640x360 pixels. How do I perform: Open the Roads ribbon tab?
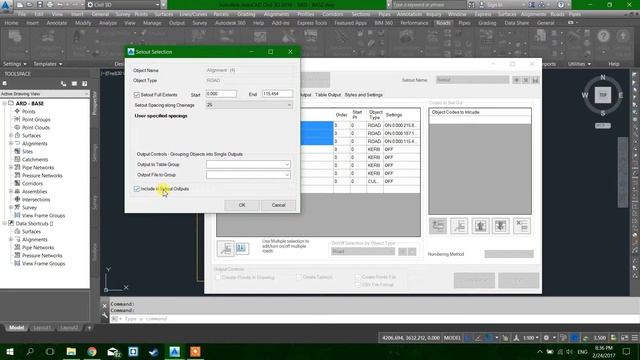click(x=443, y=23)
